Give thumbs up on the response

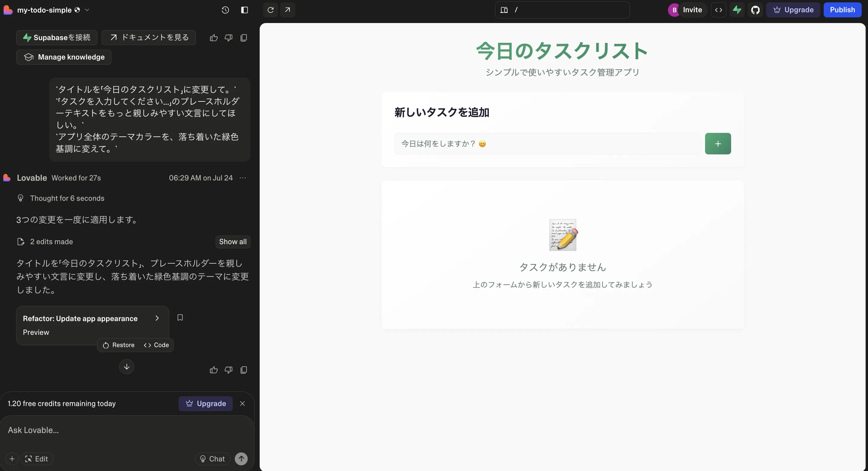click(x=213, y=370)
